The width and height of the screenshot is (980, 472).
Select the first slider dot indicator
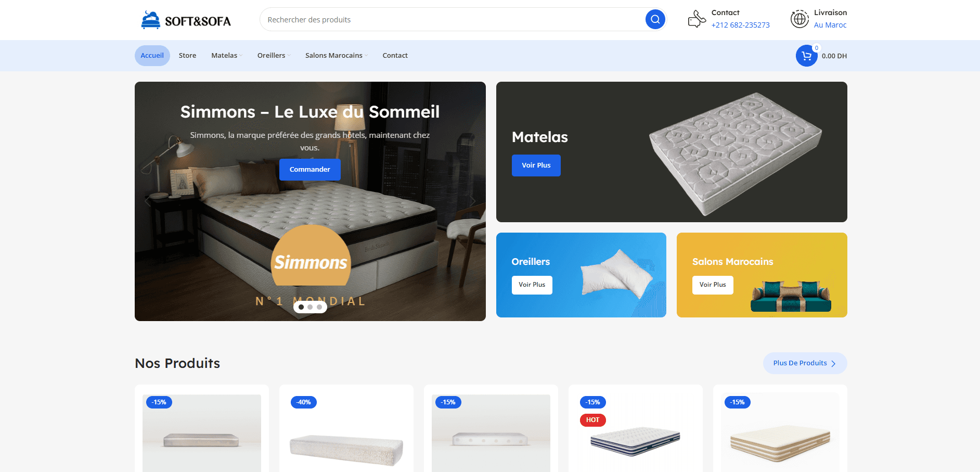[x=301, y=307]
